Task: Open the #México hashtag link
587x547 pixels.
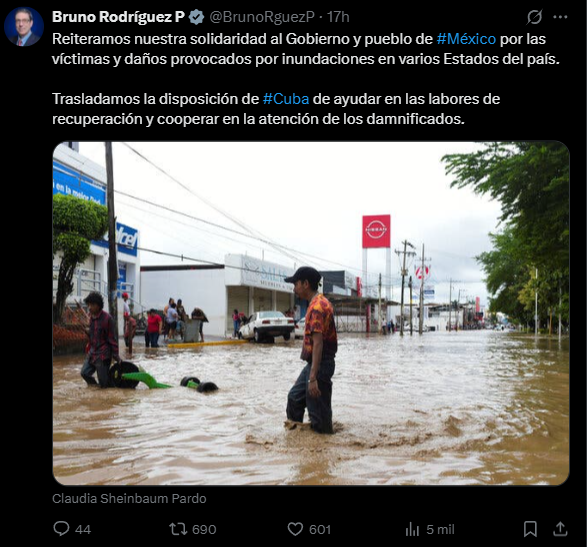Action: click(x=466, y=39)
